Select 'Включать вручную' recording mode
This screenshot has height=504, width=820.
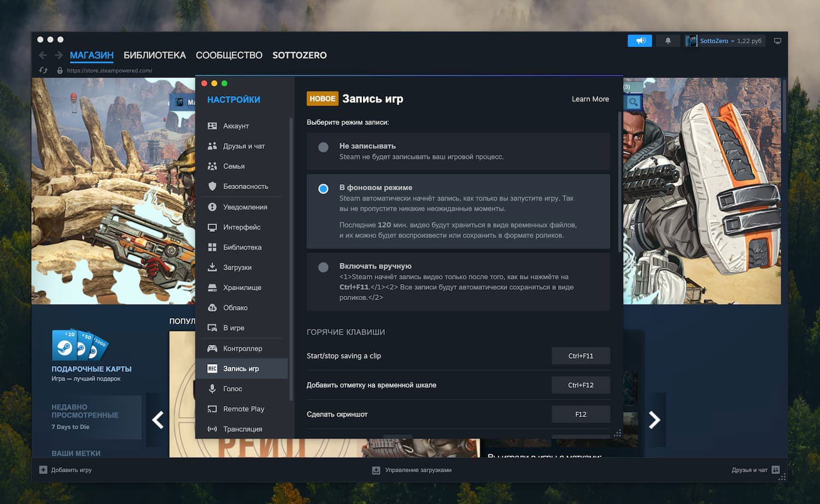[x=323, y=267]
